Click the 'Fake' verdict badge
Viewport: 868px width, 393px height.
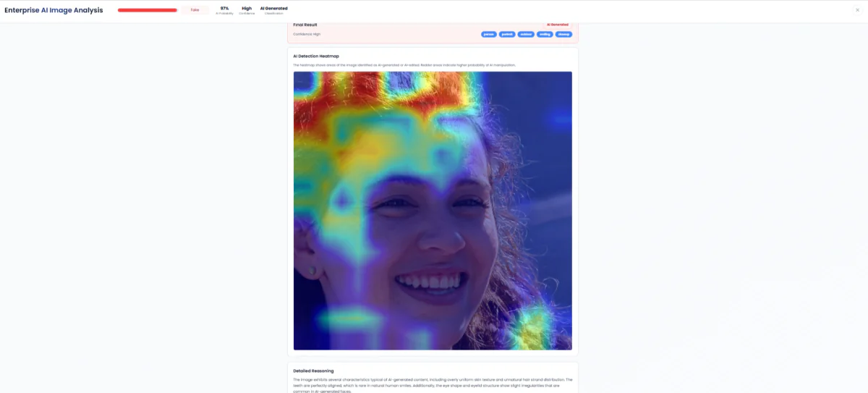pos(195,10)
